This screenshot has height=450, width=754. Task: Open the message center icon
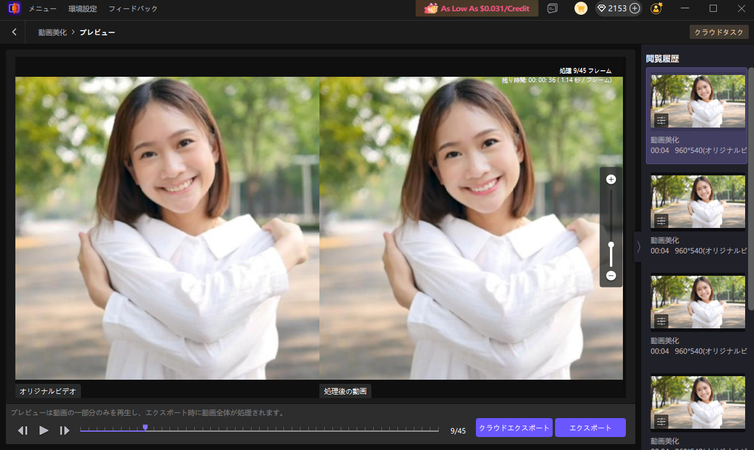coord(553,8)
